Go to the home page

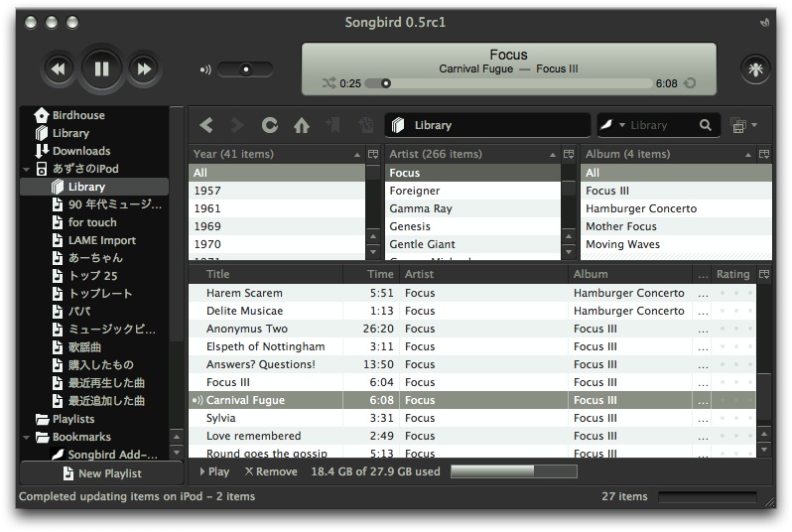coord(302,125)
